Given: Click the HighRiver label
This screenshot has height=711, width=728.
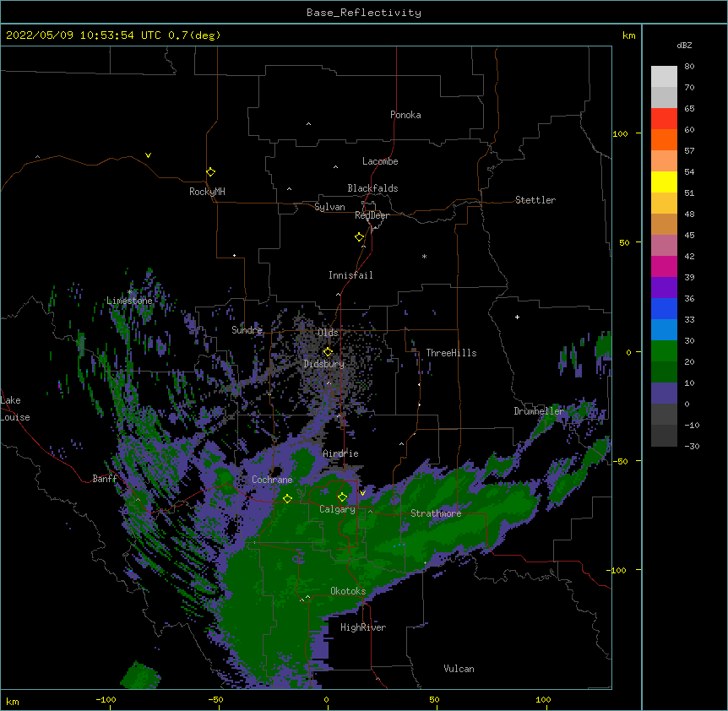Looking at the screenshot, I should [x=363, y=627].
